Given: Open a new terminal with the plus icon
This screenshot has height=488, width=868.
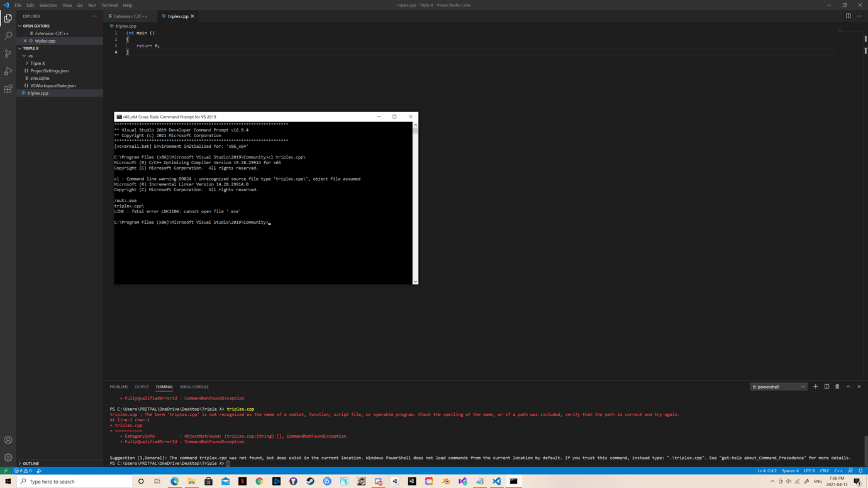Looking at the screenshot, I should click(x=815, y=386).
